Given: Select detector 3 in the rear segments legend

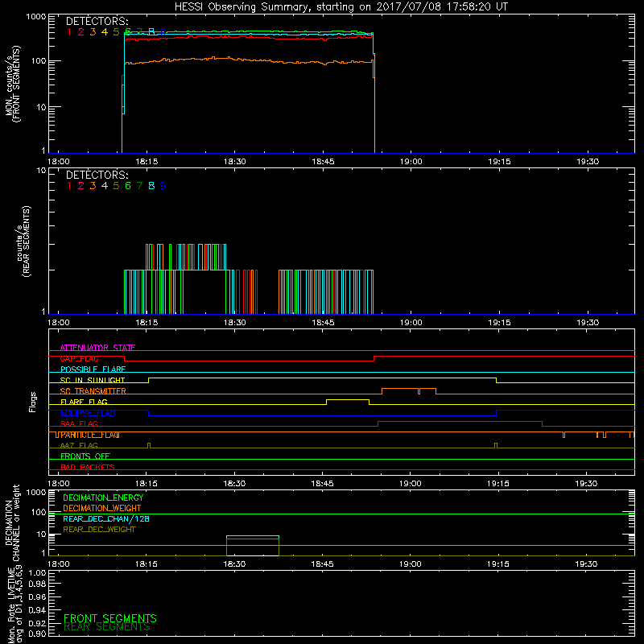Looking at the screenshot, I should point(93,186).
